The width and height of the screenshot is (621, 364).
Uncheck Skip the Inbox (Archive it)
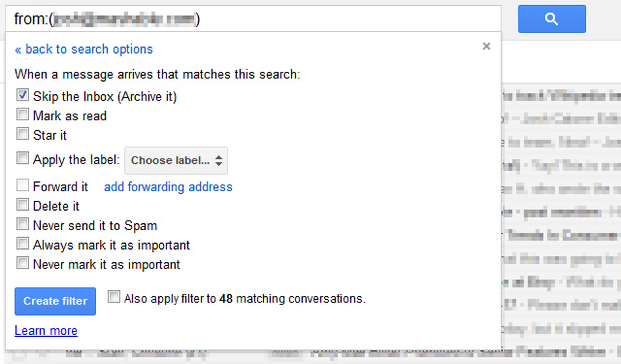[23, 95]
